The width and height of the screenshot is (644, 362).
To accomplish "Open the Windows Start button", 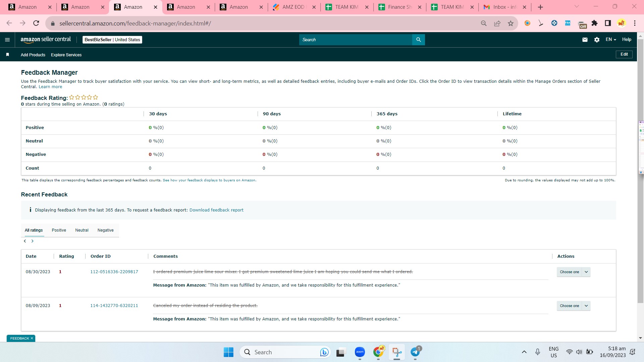I will point(228,352).
